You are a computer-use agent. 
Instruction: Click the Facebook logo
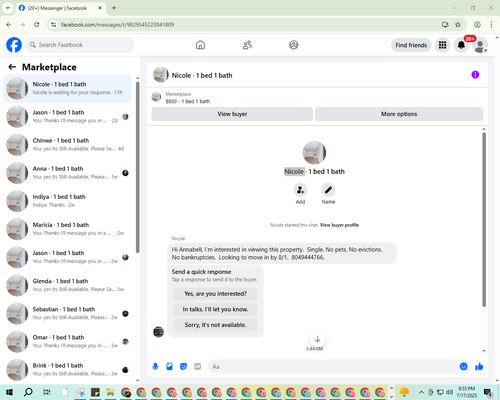pyautogui.click(x=14, y=45)
